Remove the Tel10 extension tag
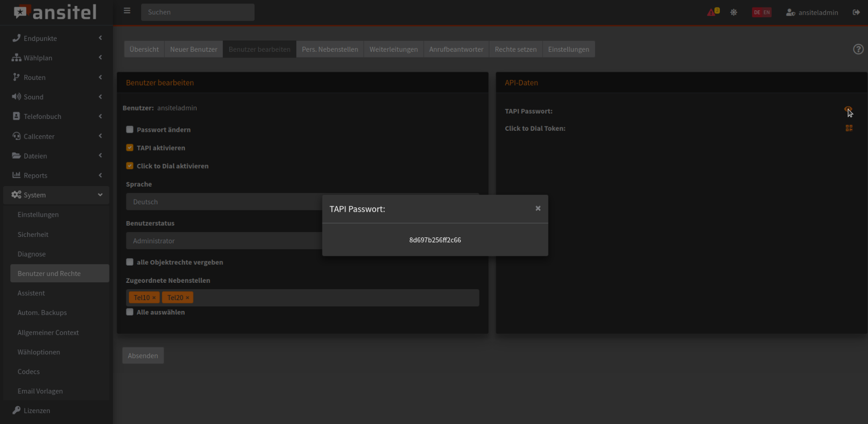868x424 pixels. (x=154, y=298)
